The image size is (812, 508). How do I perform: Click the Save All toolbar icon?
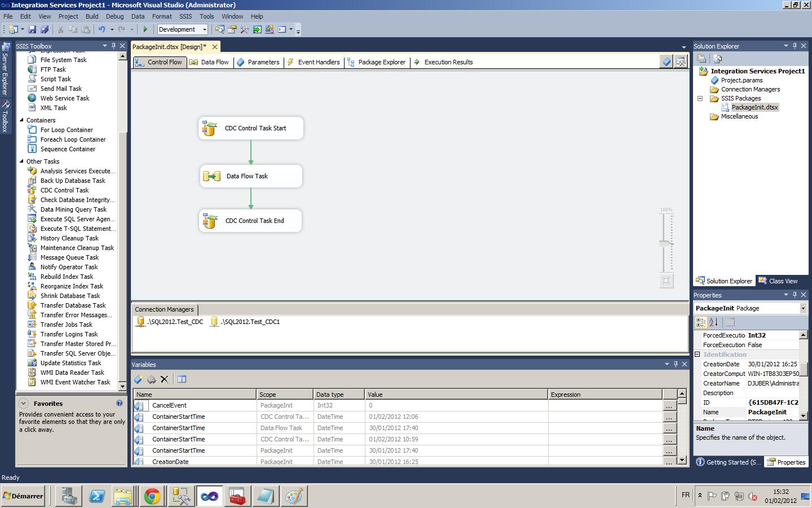coord(45,29)
